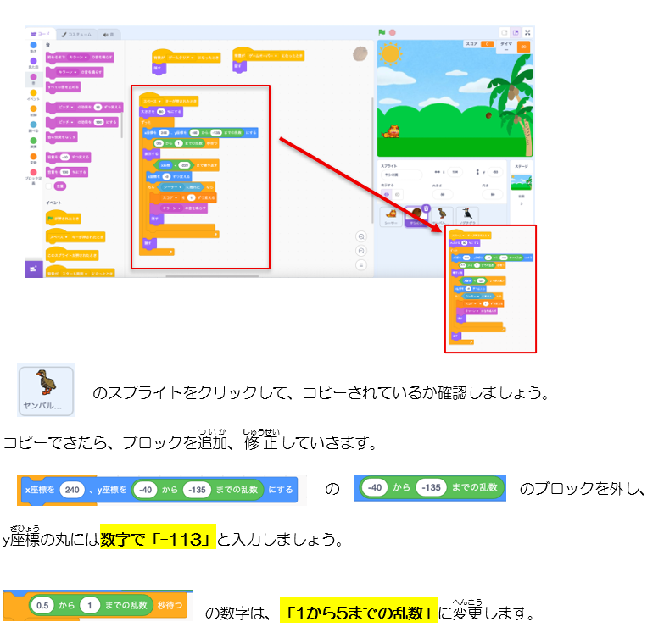Zoom in on the code workspace
The height and width of the screenshot is (644, 664).
(x=361, y=237)
